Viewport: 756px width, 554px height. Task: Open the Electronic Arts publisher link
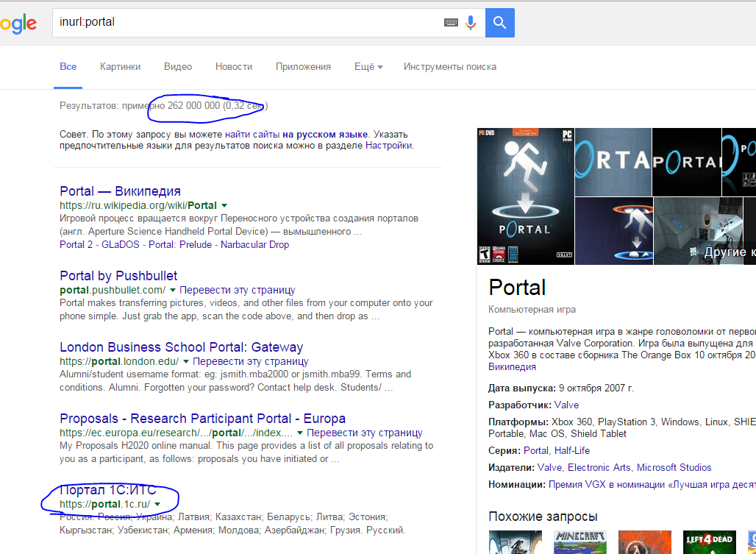point(599,467)
